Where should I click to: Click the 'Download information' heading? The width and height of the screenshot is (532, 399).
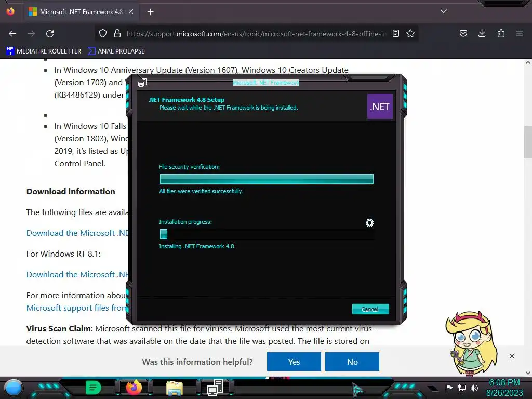pos(71,191)
